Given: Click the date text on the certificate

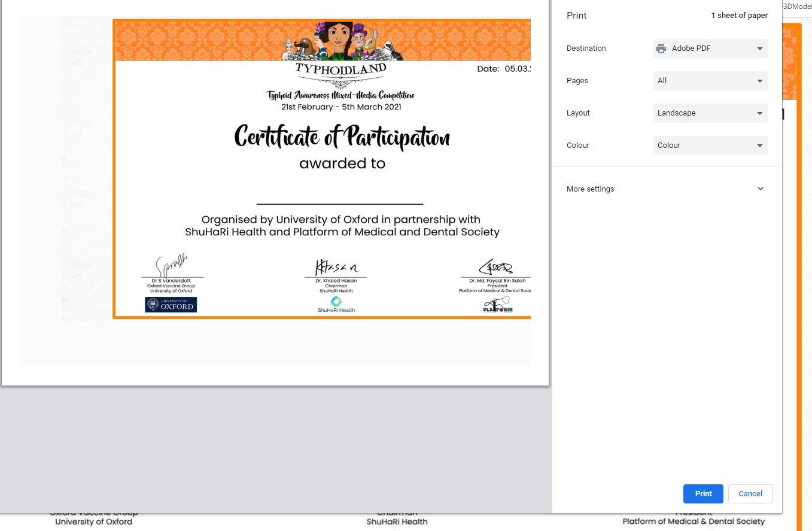Looking at the screenshot, I should pyautogui.click(x=504, y=69).
